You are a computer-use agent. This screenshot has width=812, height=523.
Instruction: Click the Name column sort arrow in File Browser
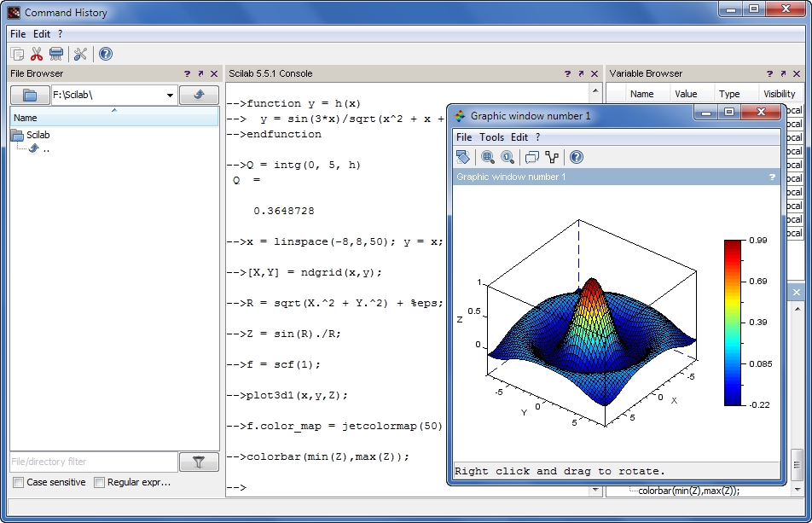point(114,110)
